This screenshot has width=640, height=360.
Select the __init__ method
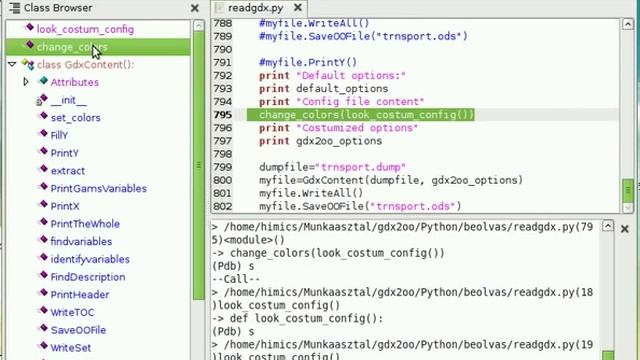click(x=68, y=100)
